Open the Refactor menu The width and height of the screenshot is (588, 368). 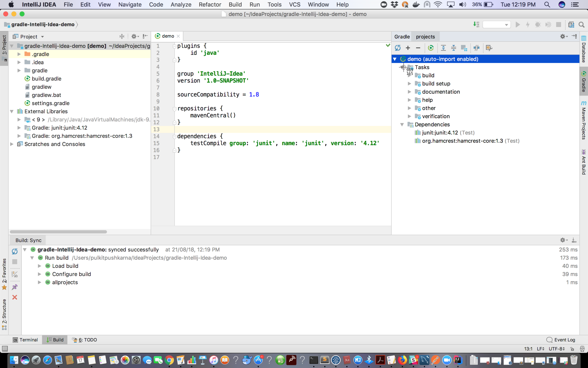(210, 4)
